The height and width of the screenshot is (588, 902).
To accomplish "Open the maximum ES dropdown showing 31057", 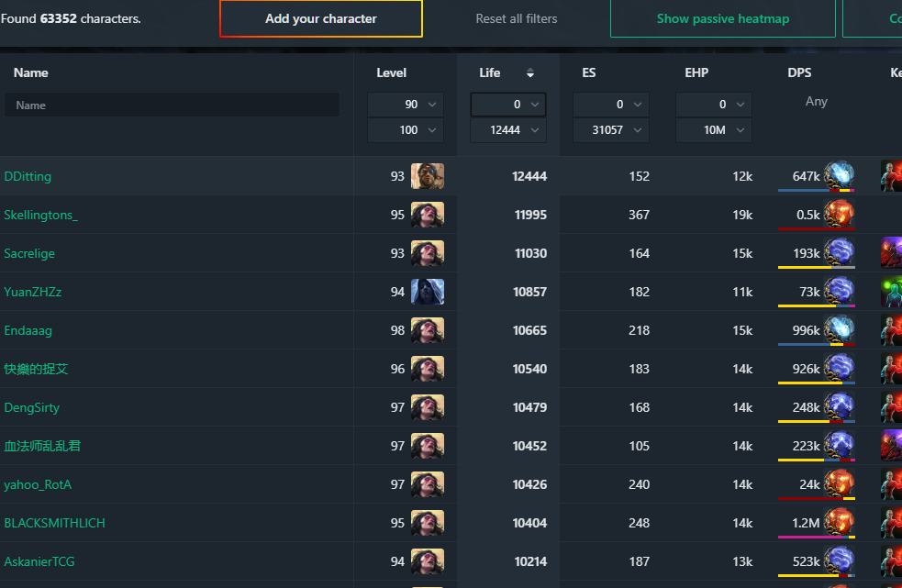I will 611,130.
